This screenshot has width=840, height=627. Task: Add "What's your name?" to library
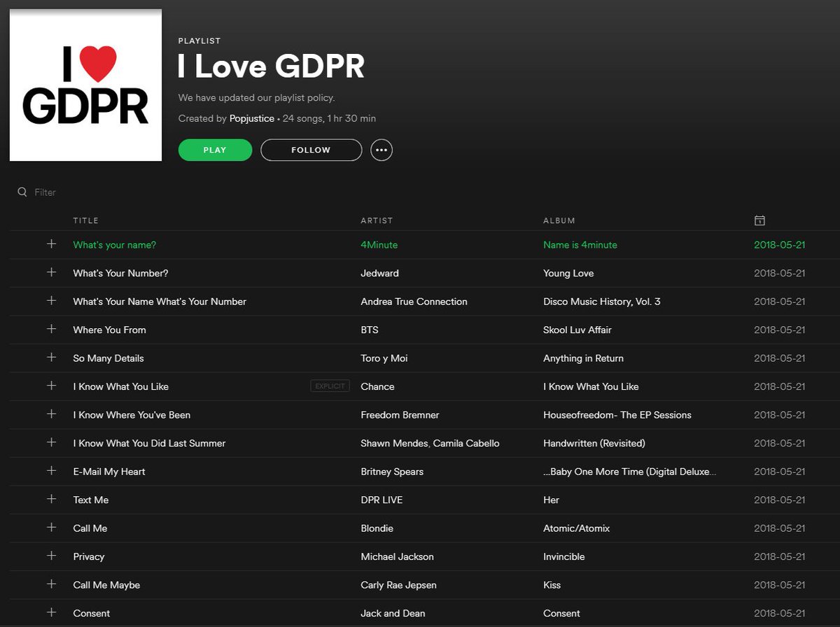click(x=51, y=244)
